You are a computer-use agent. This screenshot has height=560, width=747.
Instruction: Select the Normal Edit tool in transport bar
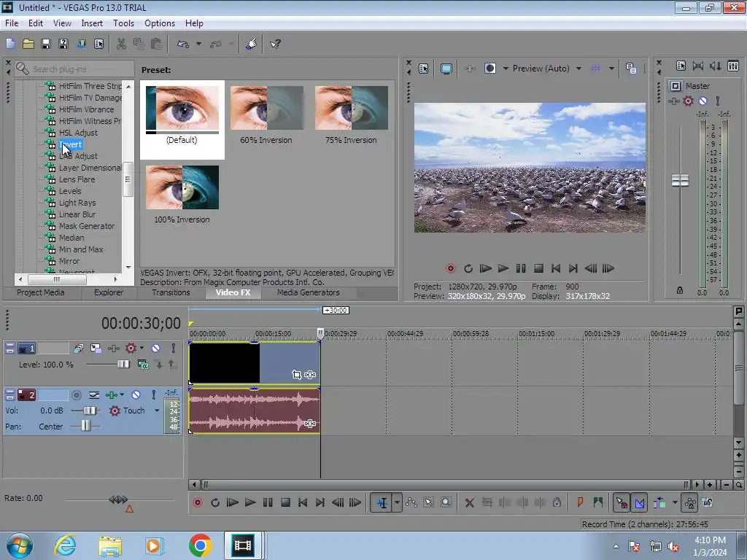(382, 502)
